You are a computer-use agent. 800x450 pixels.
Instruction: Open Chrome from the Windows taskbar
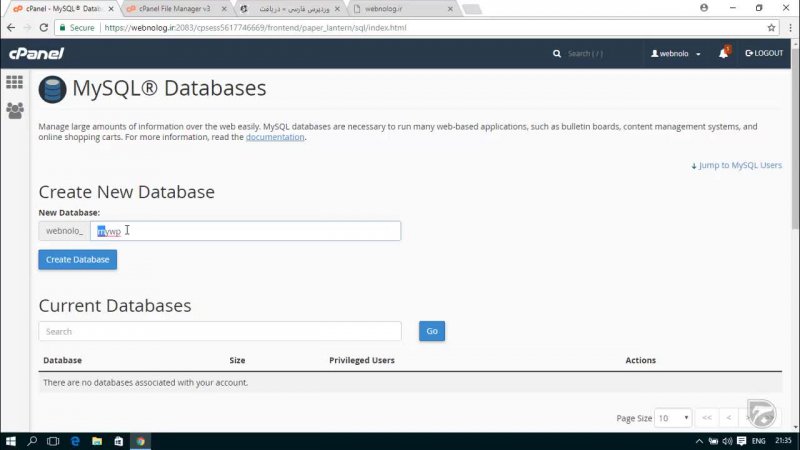[141, 441]
